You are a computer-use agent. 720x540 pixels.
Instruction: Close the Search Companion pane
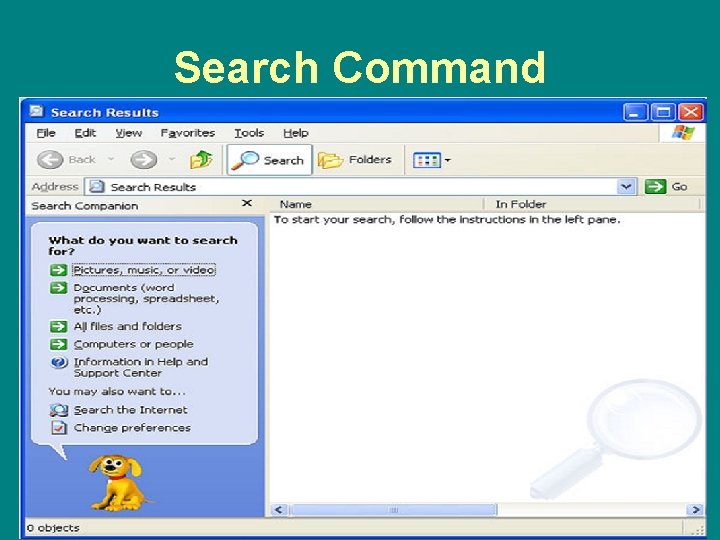(247, 203)
